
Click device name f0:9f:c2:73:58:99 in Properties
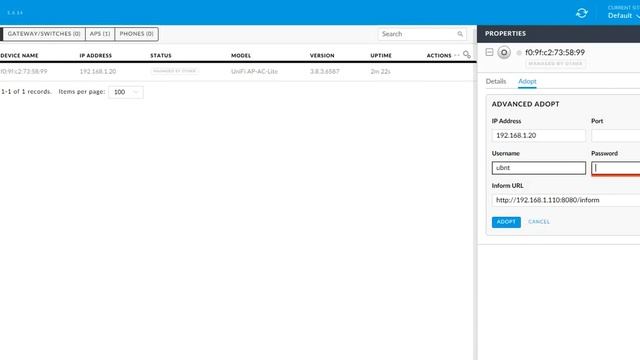(555, 52)
